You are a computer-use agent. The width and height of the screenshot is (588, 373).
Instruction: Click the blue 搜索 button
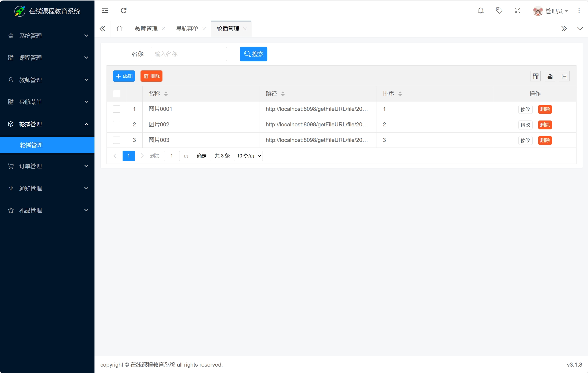(253, 54)
